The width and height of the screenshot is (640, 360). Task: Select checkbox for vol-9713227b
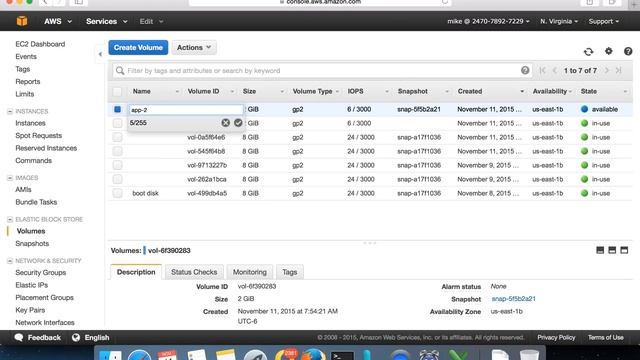tap(117, 165)
